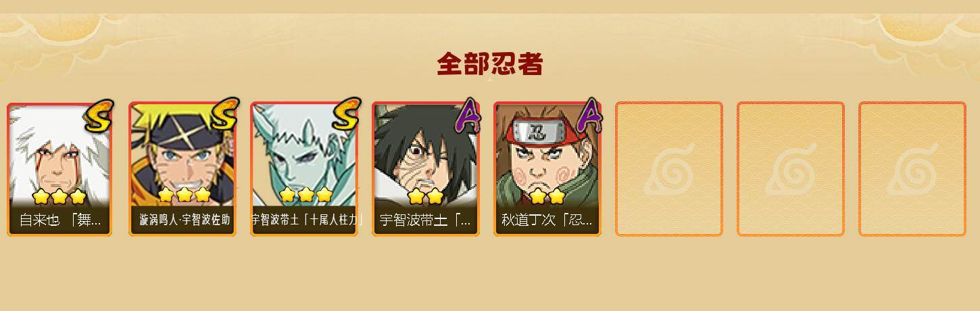The width and height of the screenshot is (980, 311).
Task: Click purple A badge on 秋道丁次 card
Action: pyautogui.click(x=589, y=115)
